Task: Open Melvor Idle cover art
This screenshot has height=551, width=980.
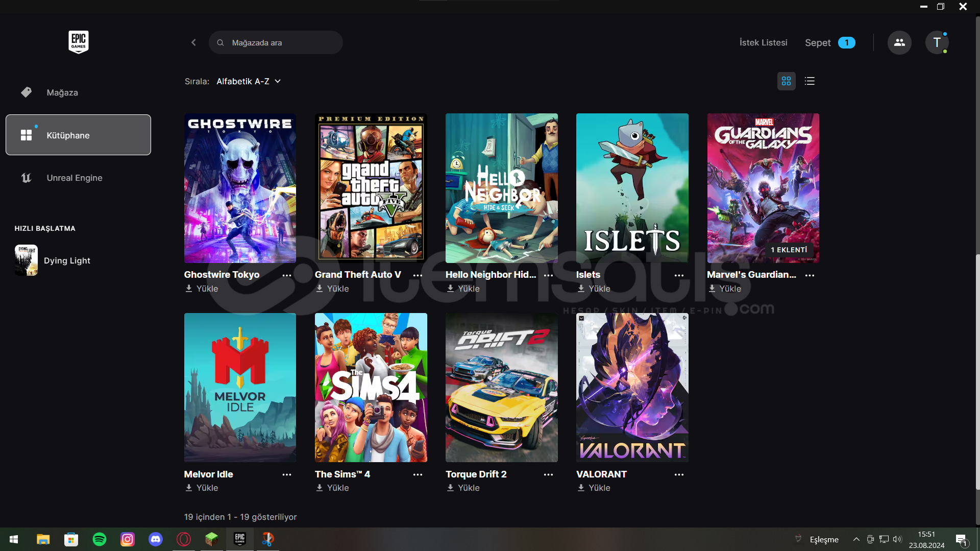Action: click(x=240, y=388)
